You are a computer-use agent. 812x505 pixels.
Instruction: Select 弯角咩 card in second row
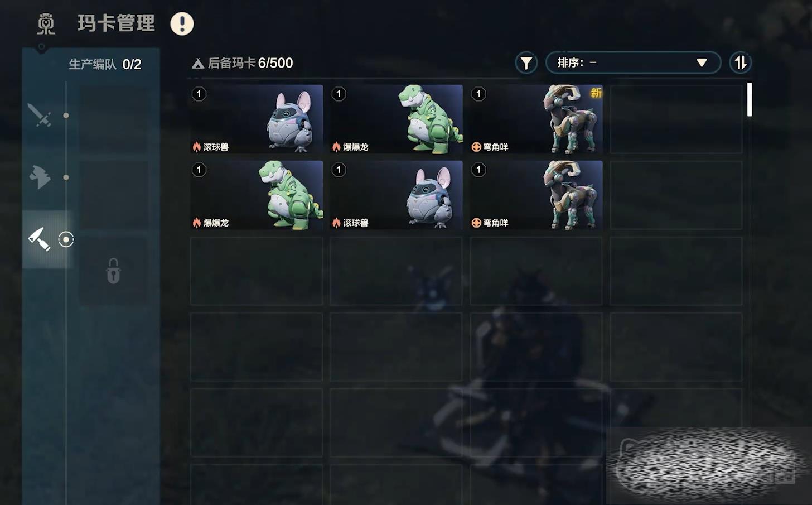(x=536, y=195)
